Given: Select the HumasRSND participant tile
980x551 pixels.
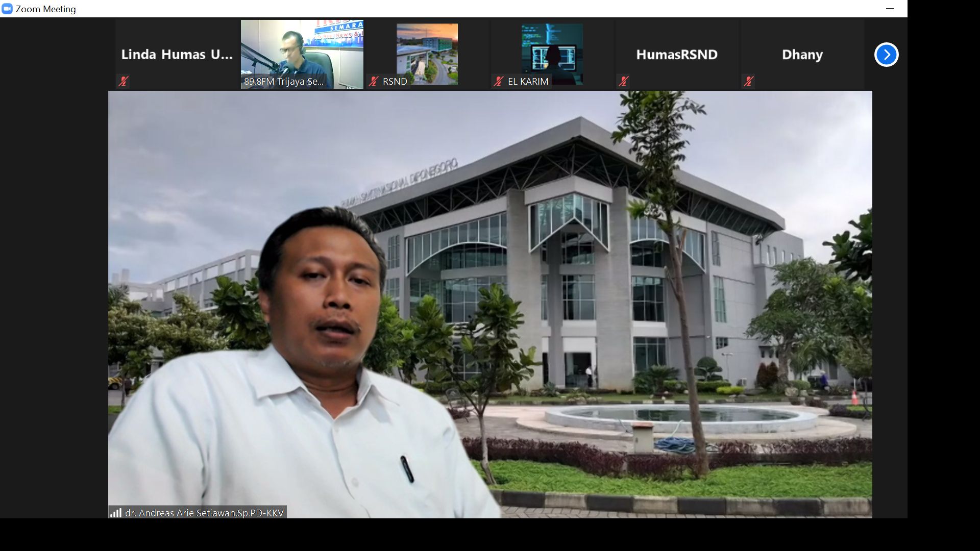Looking at the screenshot, I should (677, 55).
